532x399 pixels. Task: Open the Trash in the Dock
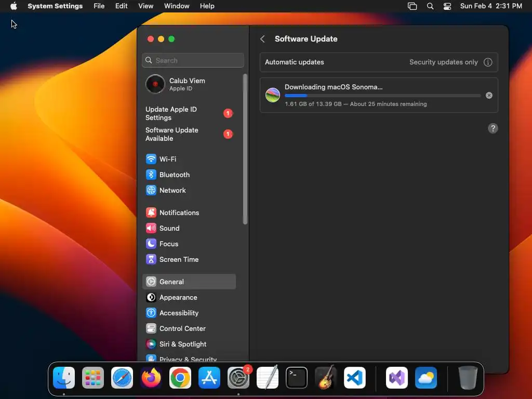click(468, 378)
